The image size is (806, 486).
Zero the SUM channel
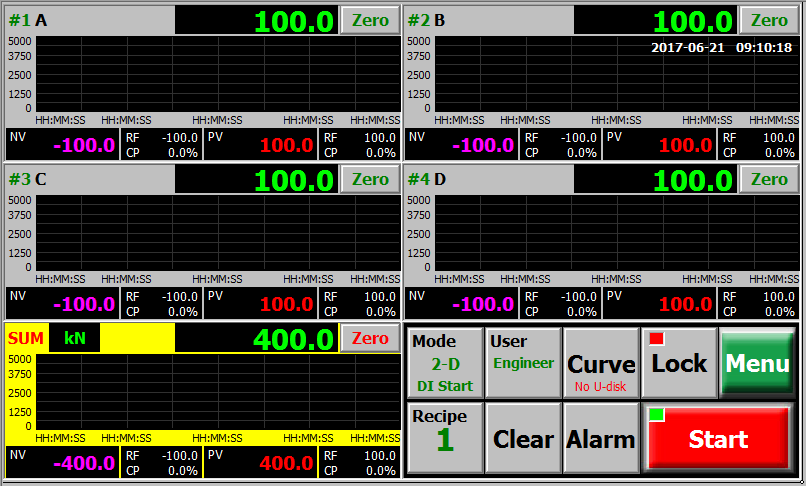[x=370, y=338]
